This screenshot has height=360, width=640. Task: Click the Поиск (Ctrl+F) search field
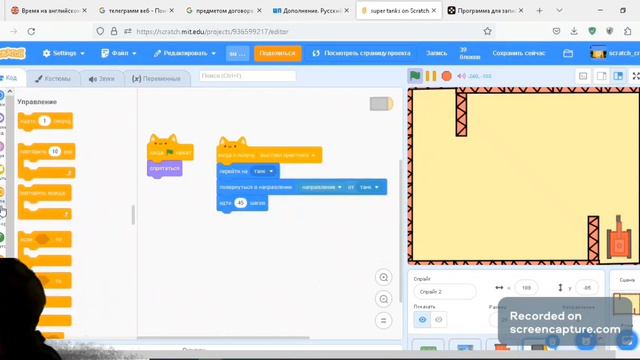[247, 76]
